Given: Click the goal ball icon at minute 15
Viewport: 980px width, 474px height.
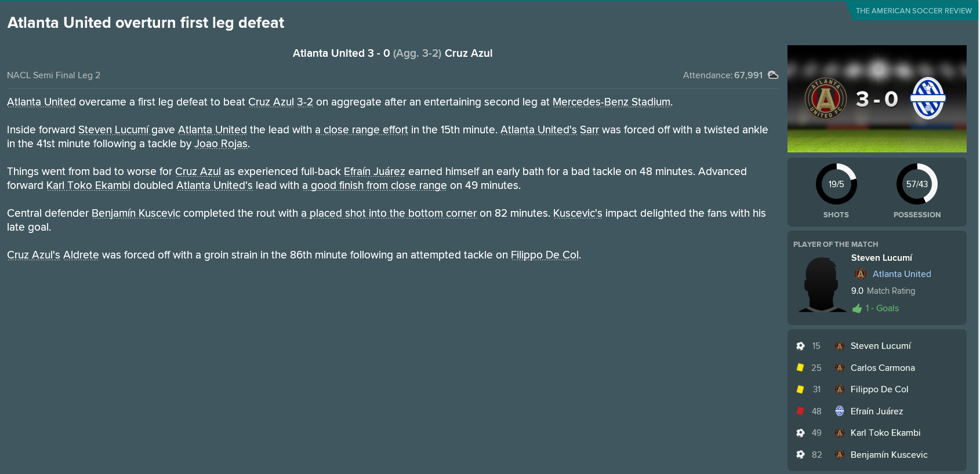Looking at the screenshot, I should [800, 346].
